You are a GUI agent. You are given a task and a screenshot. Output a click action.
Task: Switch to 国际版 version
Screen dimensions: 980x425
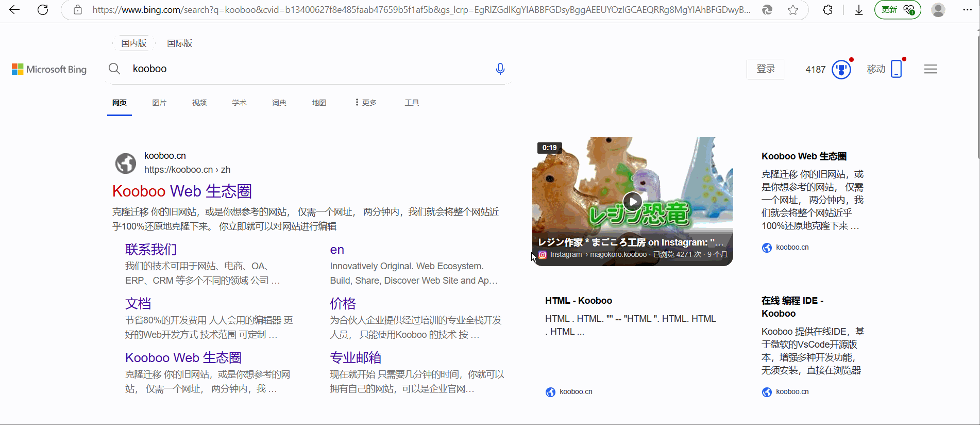pyautogui.click(x=179, y=43)
